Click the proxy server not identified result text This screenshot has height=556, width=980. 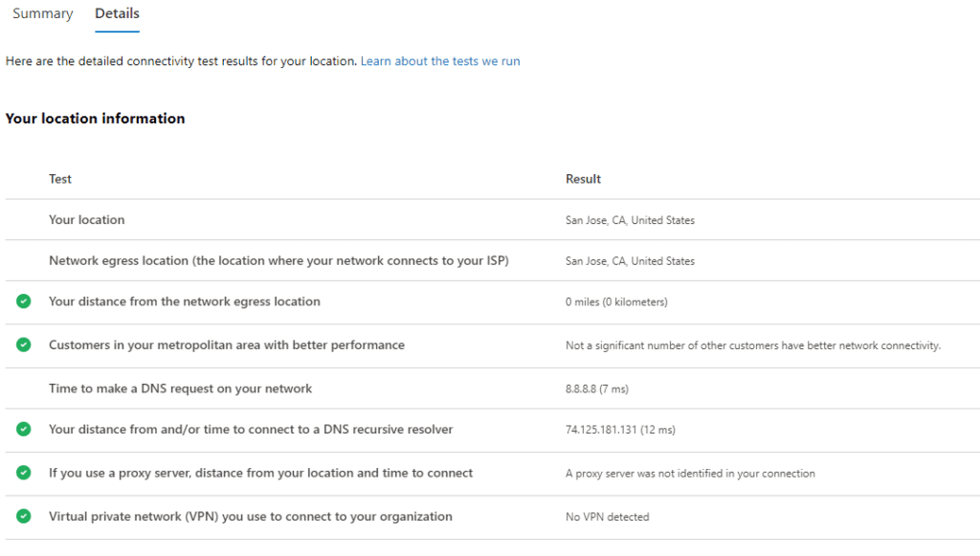[690, 474]
